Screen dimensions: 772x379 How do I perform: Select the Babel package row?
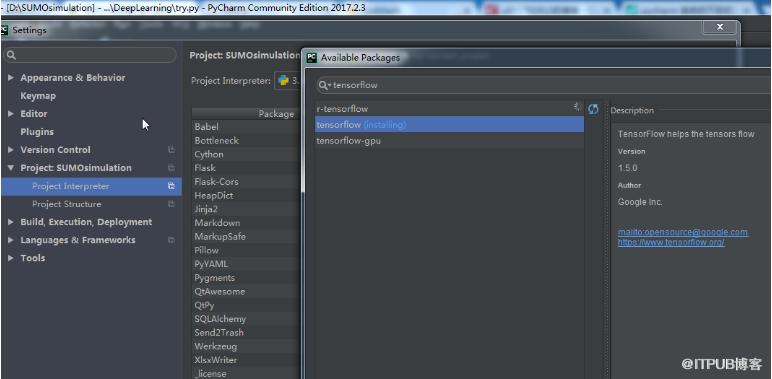coord(246,127)
